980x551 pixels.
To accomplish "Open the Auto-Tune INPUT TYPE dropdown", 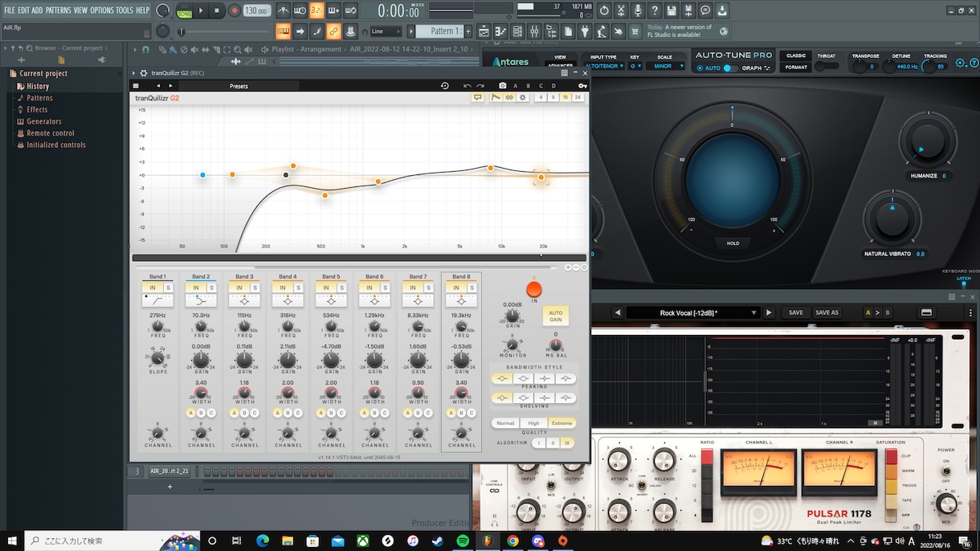I will tap(603, 66).
